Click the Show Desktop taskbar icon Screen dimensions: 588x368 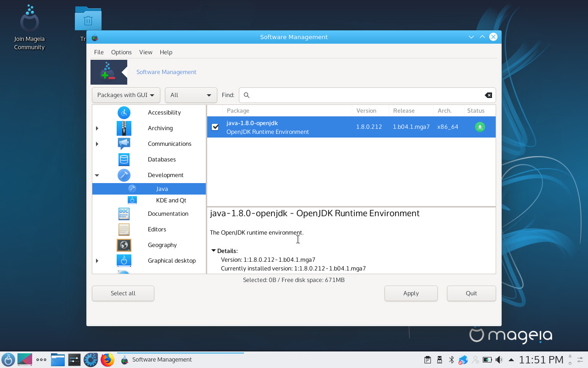pyautogui.click(x=25, y=360)
